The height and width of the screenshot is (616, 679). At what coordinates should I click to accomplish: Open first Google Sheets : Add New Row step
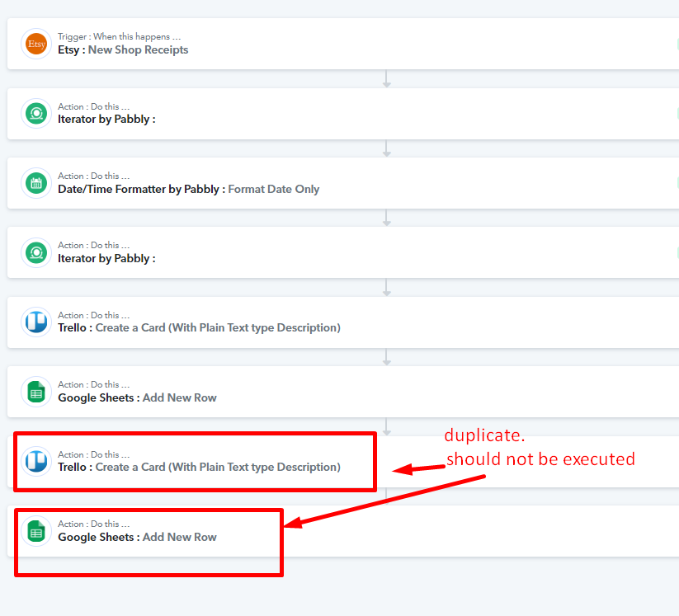tap(137, 397)
